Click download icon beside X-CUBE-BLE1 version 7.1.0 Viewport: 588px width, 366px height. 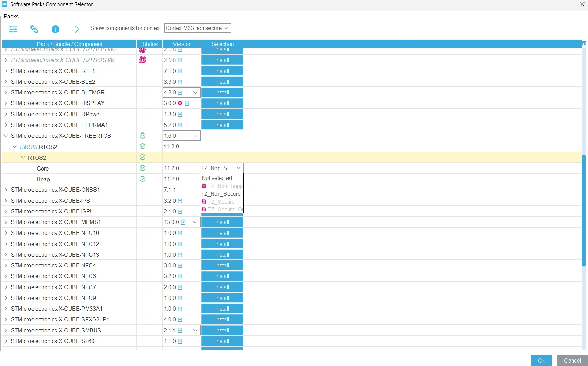[x=180, y=71]
